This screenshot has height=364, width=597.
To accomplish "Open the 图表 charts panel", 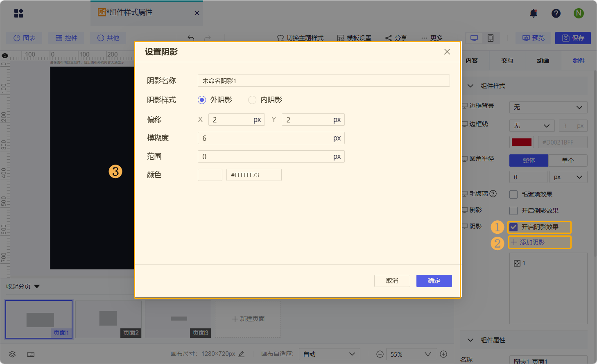I will (x=24, y=38).
